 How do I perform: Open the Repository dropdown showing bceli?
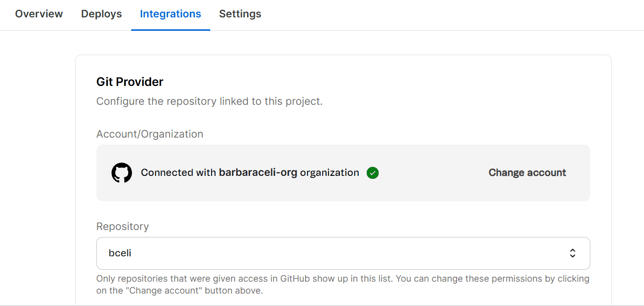343,253
